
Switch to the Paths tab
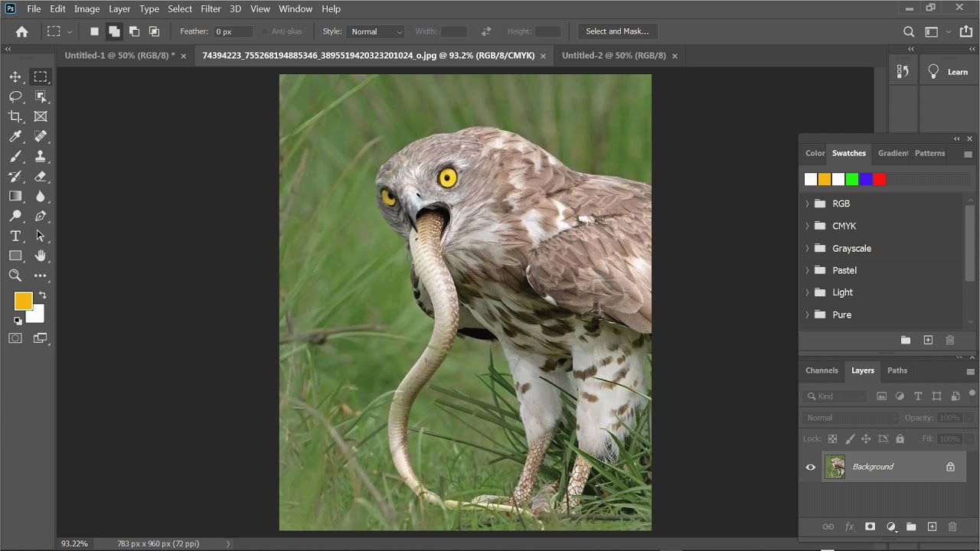pyautogui.click(x=897, y=370)
